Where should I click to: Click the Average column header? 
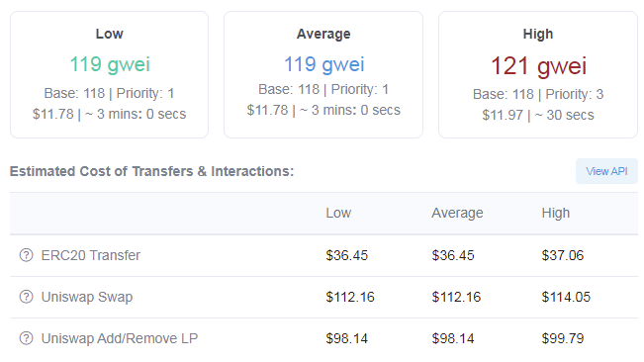point(457,213)
